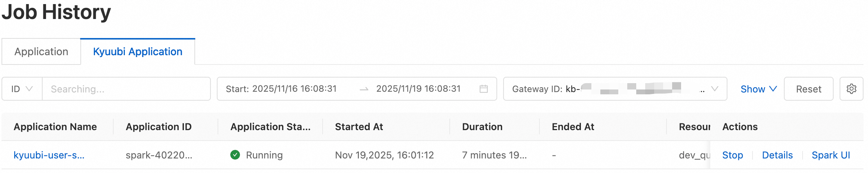Expand the ID search type dropdown
The image size is (868, 173).
(22, 89)
